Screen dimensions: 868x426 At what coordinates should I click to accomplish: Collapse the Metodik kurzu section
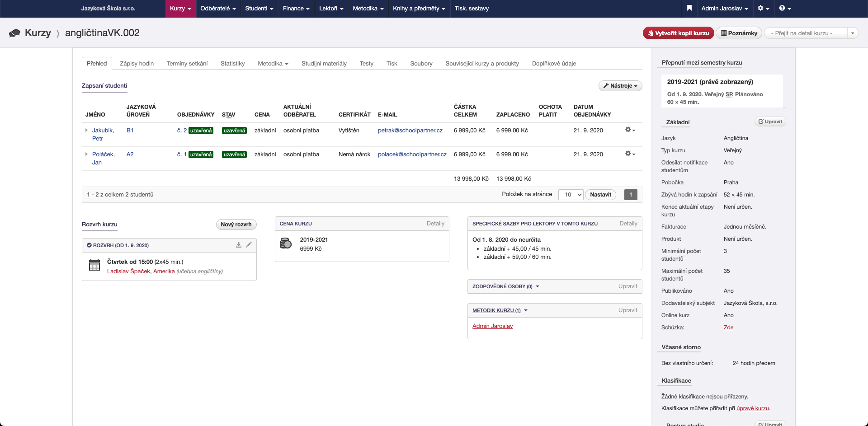tap(500, 310)
